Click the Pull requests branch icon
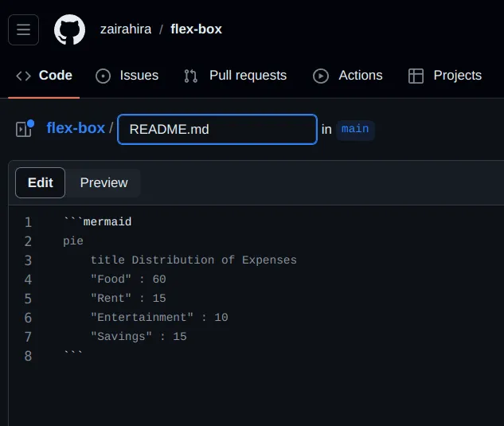Image resolution: width=504 pixels, height=426 pixels. 191,76
